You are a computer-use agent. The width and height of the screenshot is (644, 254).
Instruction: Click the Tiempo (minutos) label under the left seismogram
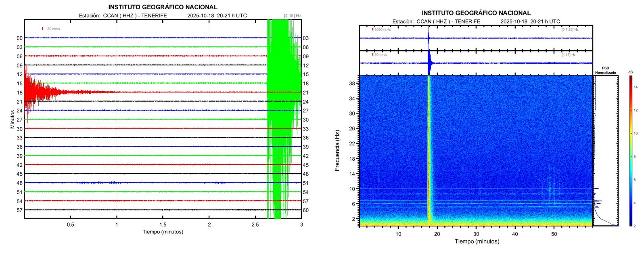coord(163,232)
